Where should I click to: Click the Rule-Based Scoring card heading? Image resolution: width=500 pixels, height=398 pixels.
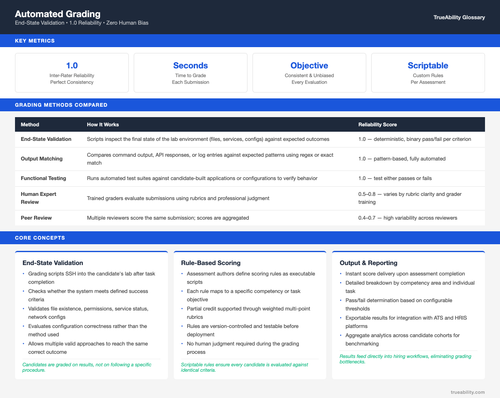click(211, 263)
